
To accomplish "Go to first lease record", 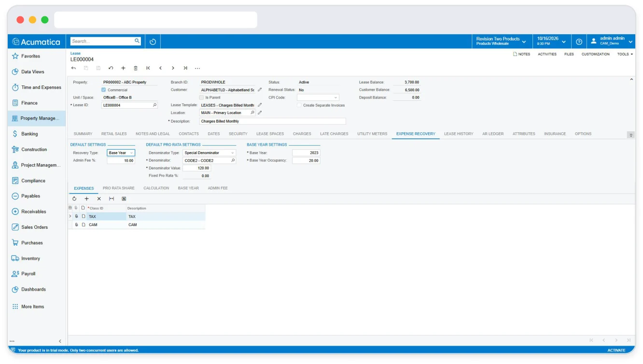I will (x=148, y=68).
